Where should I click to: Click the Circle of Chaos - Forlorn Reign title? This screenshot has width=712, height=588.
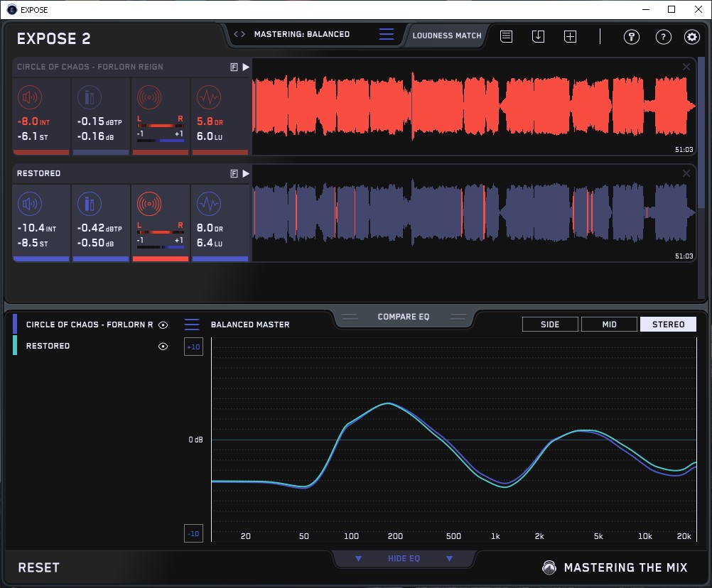click(90, 67)
